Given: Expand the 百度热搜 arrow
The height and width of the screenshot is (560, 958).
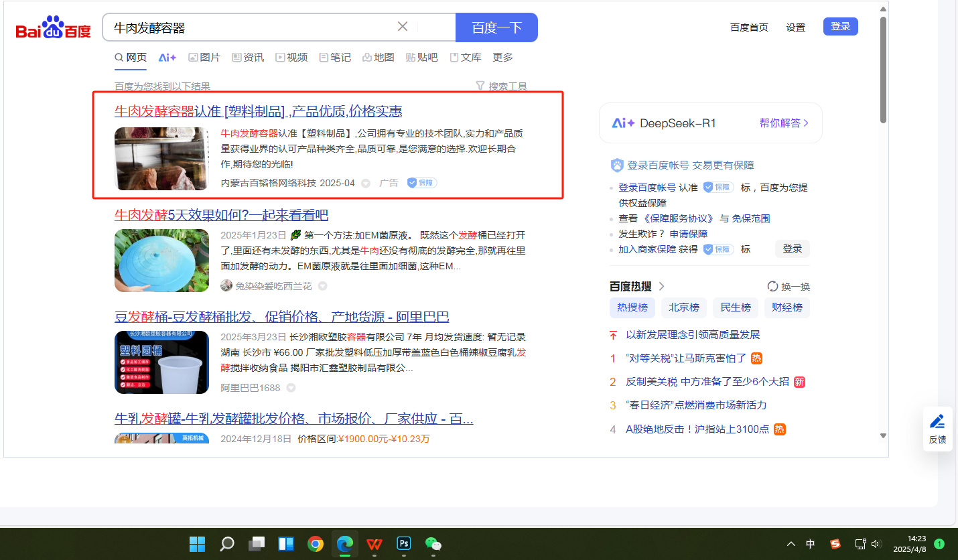Looking at the screenshot, I should click(662, 287).
